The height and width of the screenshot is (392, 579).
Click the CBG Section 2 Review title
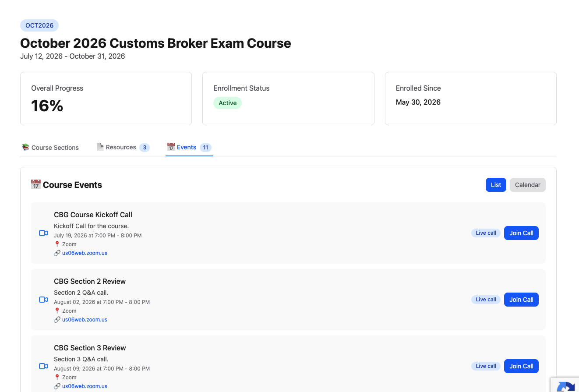pos(90,281)
